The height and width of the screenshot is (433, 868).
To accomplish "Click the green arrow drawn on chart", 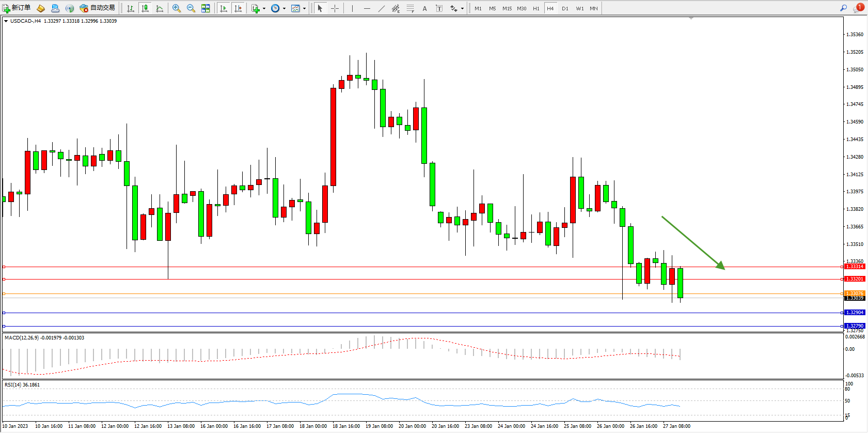I will click(693, 242).
